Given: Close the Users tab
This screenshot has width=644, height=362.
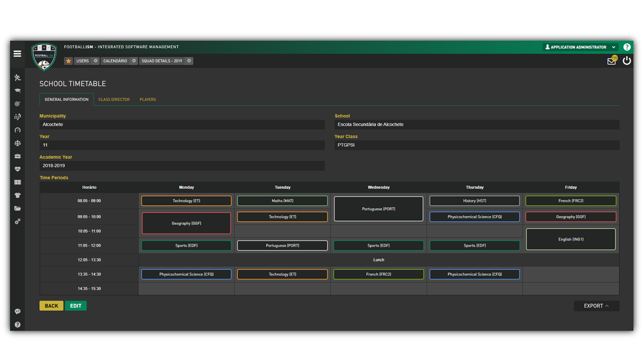Looking at the screenshot, I should tap(96, 61).
